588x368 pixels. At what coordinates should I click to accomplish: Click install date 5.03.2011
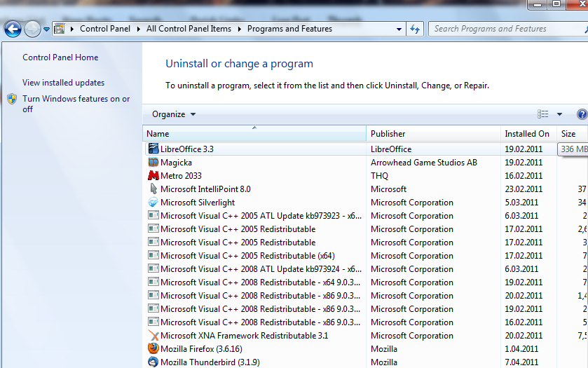click(x=521, y=203)
